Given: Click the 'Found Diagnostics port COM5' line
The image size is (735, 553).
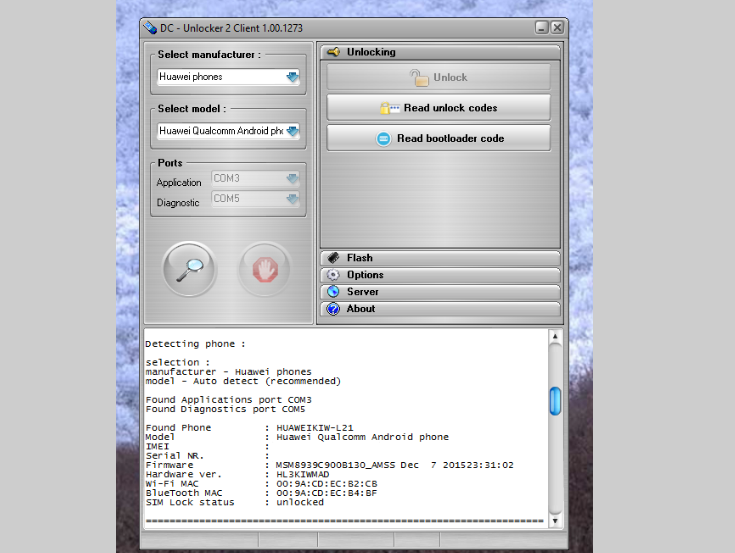Looking at the screenshot, I should [x=225, y=409].
